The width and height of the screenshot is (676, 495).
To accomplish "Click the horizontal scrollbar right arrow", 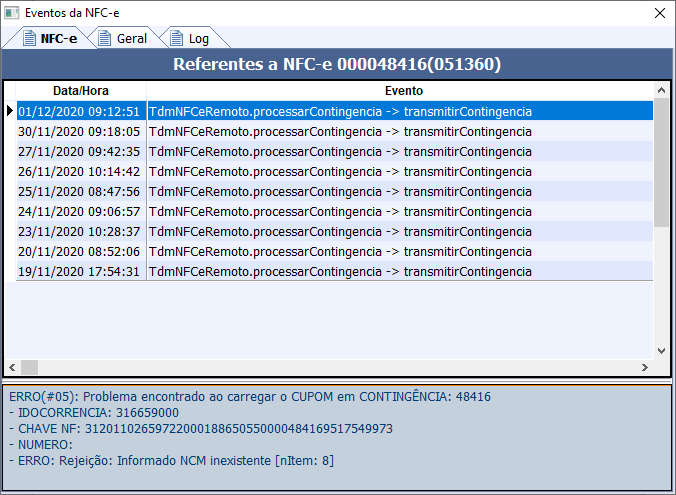I will click(x=645, y=367).
